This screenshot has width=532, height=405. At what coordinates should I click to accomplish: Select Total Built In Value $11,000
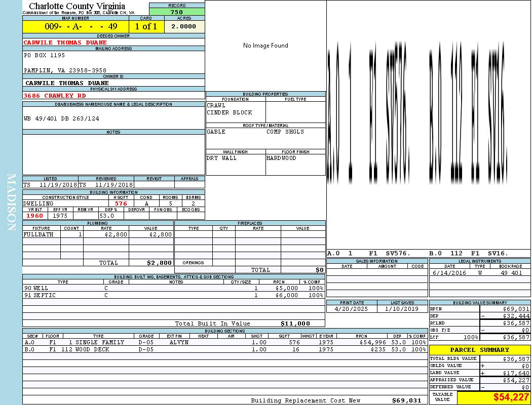click(295, 323)
